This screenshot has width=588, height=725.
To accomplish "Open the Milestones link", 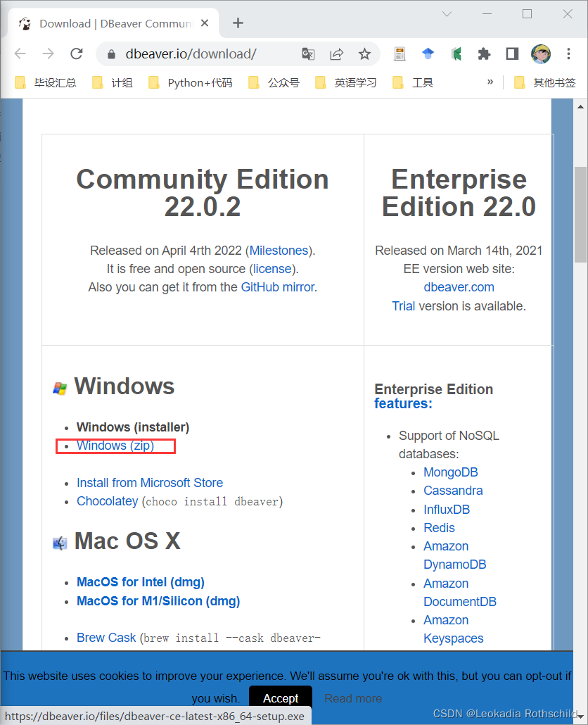I will [x=279, y=251].
